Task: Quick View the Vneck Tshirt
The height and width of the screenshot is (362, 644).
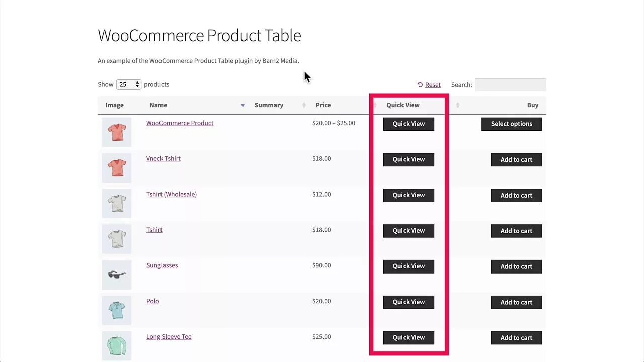Action: (x=409, y=159)
